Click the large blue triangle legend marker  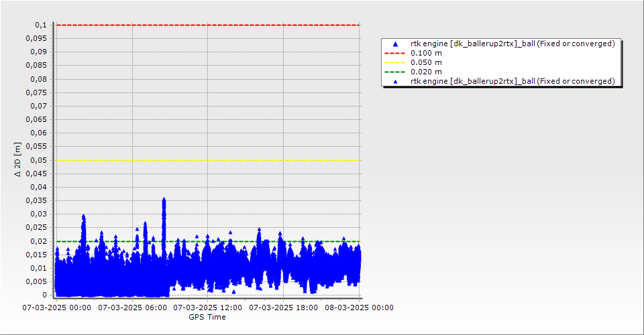click(395, 44)
